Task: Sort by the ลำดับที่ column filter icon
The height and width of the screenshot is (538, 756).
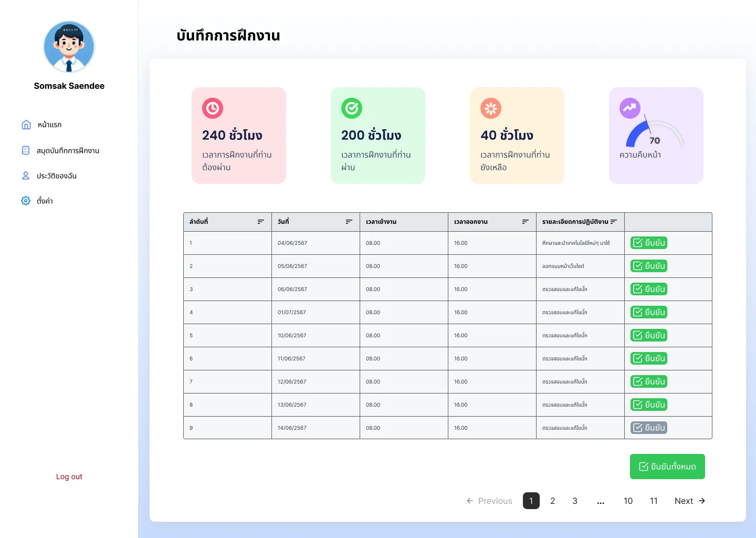Action: pyautogui.click(x=261, y=222)
